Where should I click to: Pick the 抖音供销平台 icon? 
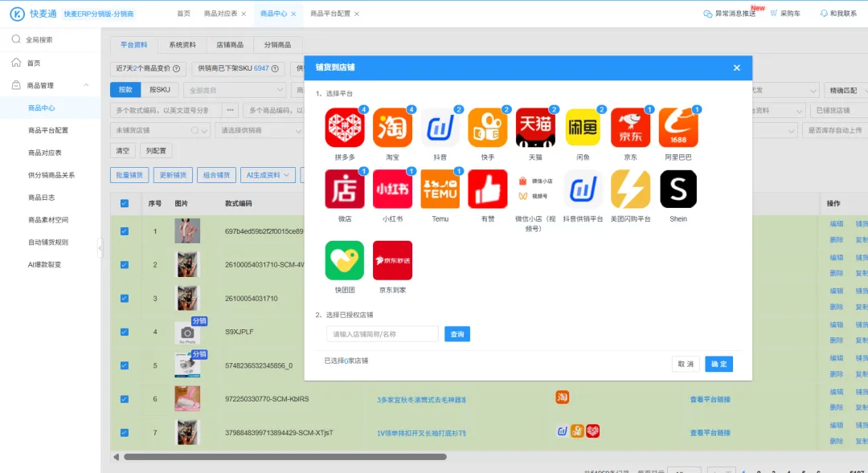(583, 190)
